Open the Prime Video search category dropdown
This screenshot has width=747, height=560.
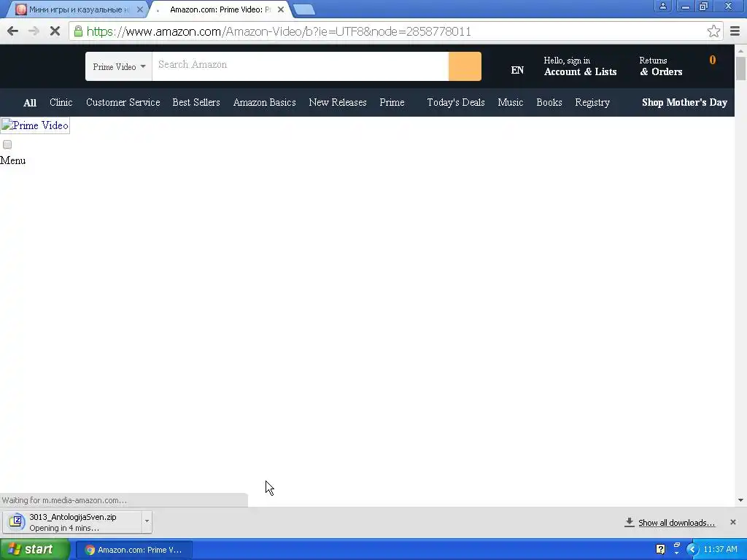tap(119, 66)
